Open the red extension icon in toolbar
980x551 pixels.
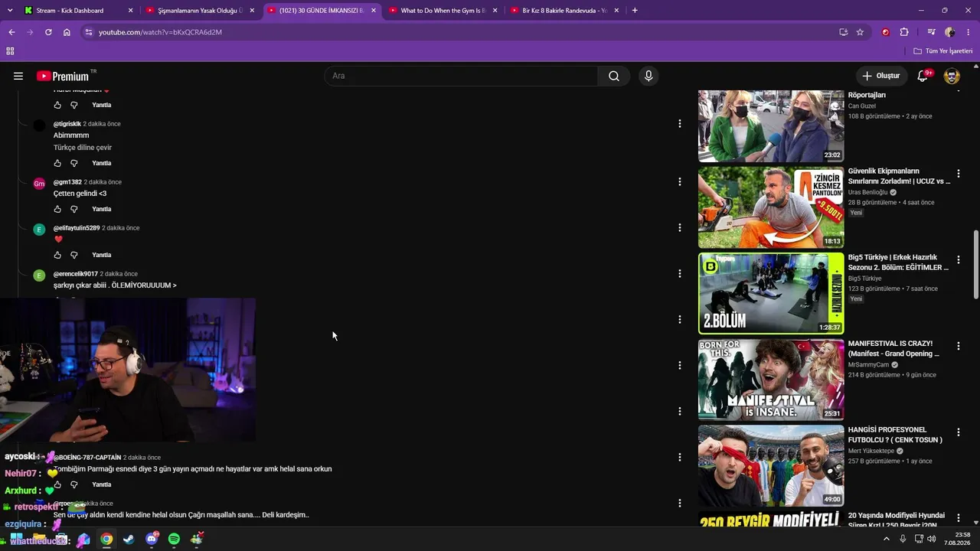point(886,32)
